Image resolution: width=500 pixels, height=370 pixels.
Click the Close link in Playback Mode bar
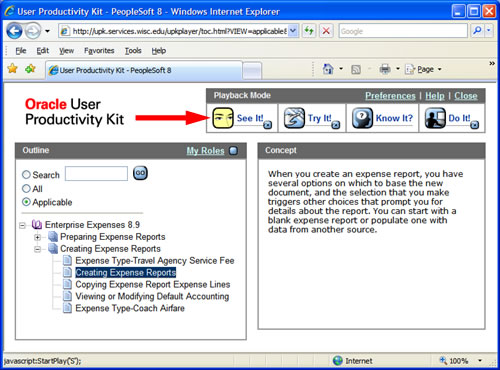click(466, 96)
